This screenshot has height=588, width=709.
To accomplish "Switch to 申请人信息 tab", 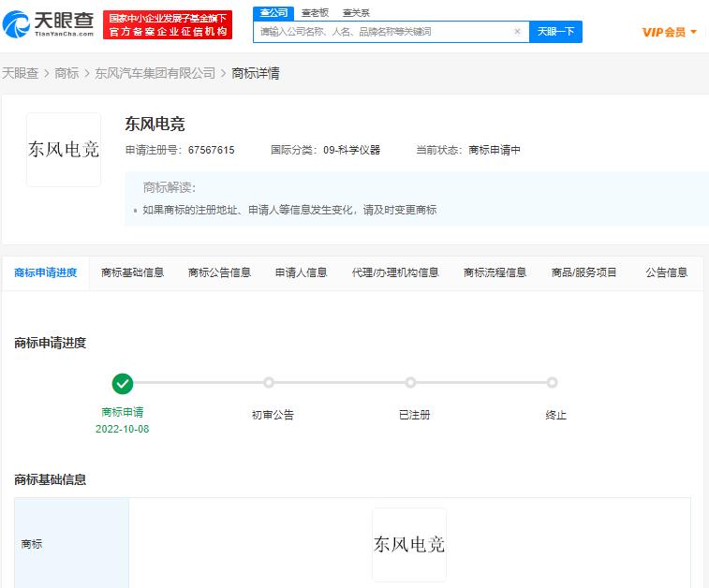I will click(x=301, y=272).
